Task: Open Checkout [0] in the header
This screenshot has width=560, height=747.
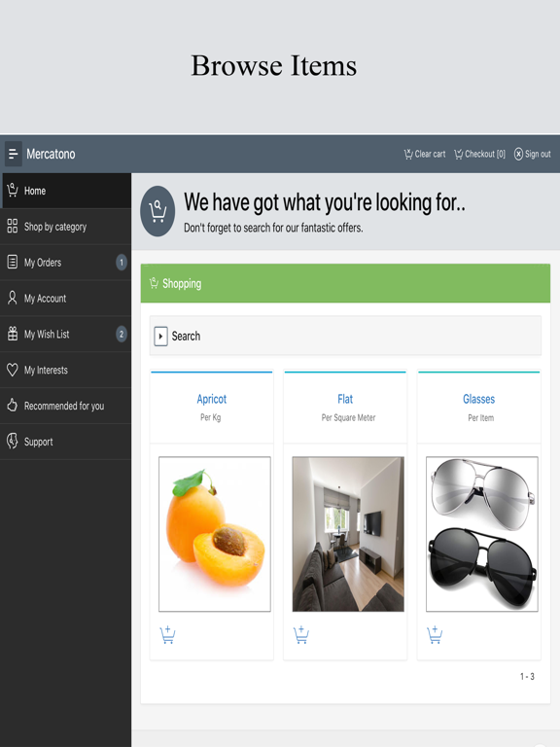Action: (x=479, y=154)
